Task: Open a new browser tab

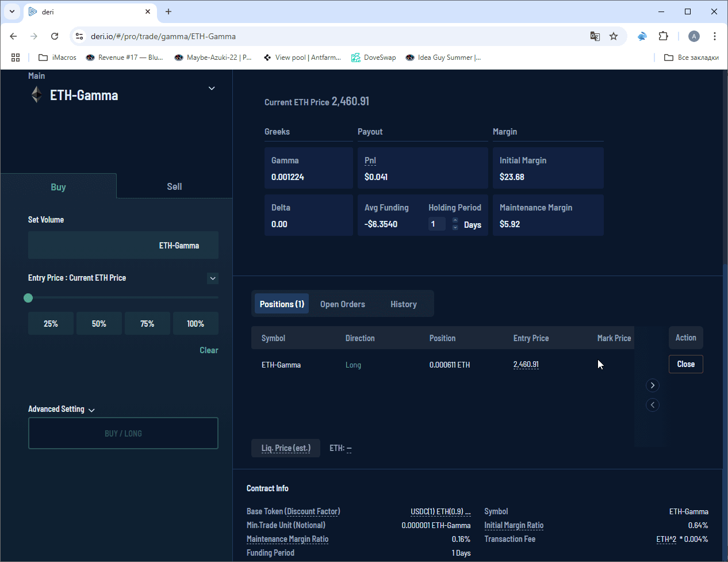Action: pos(168,12)
